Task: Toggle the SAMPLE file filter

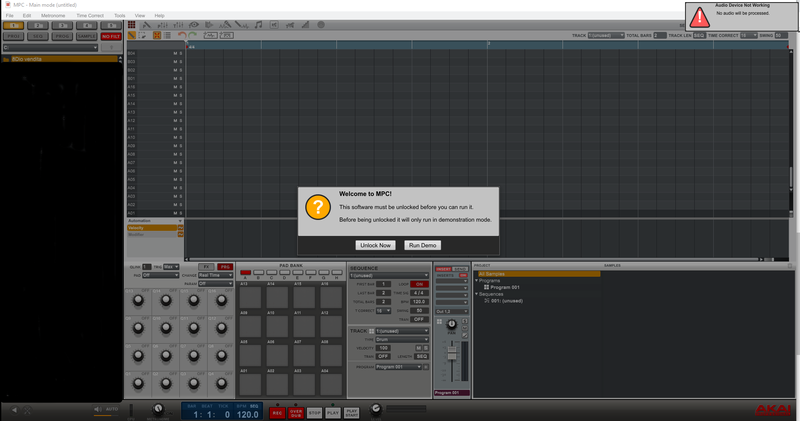Action: click(x=86, y=36)
